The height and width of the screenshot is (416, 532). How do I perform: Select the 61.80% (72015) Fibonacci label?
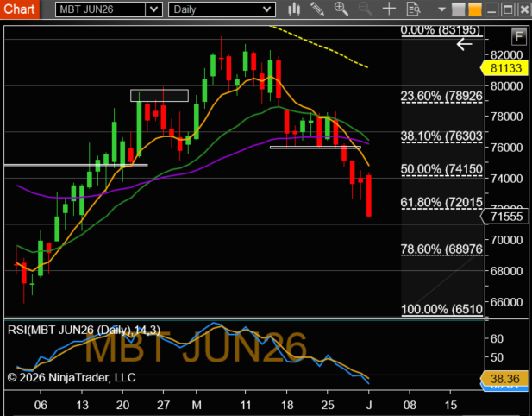pyautogui.click(x=441, y=202)
